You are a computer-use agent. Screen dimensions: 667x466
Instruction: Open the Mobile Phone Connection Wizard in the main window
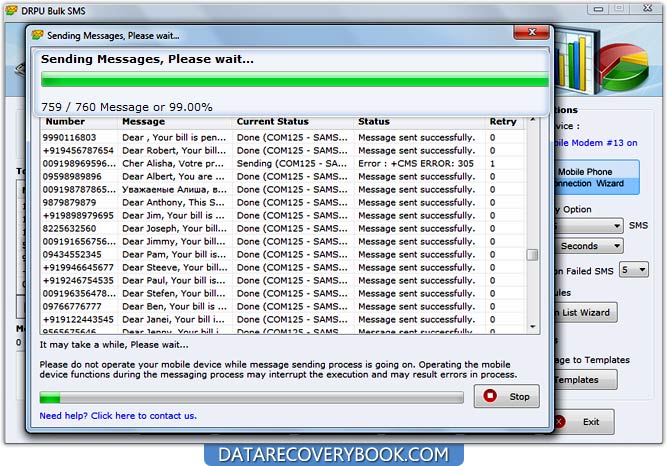point(596,177)
